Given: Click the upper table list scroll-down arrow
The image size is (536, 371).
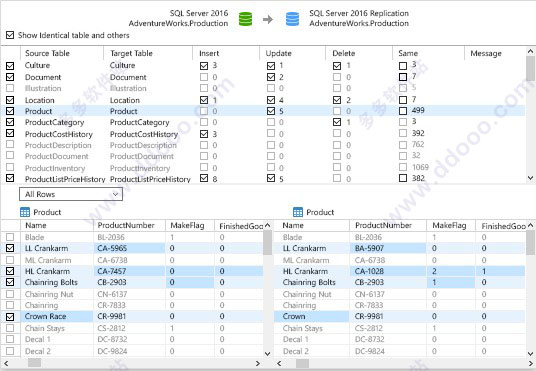Looking at the screenshot, I should coord(530,178).
